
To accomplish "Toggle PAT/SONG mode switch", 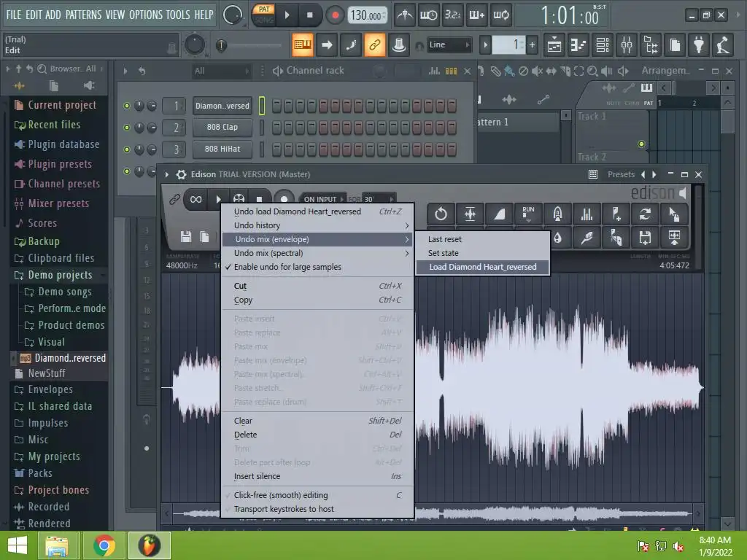I will coord(264,15).
